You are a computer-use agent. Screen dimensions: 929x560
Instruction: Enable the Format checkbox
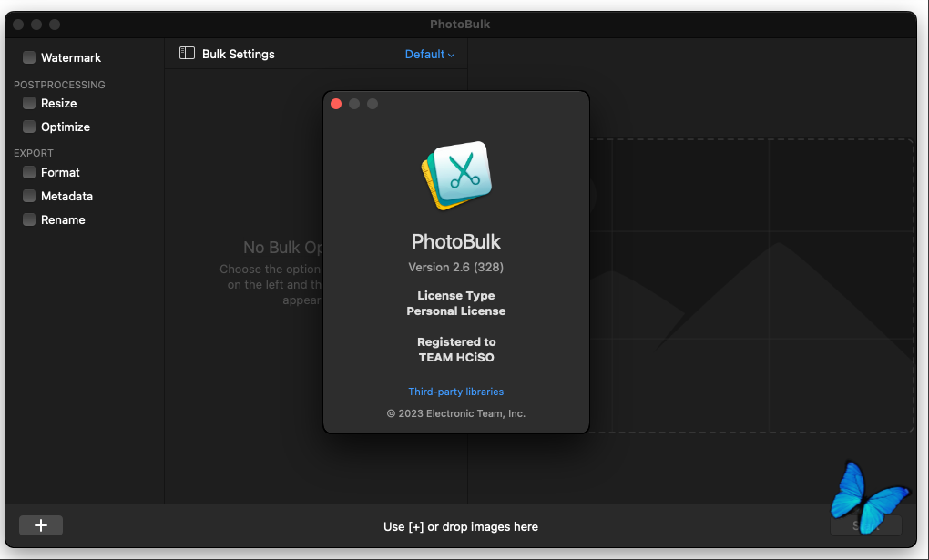[x=29, y=172]
